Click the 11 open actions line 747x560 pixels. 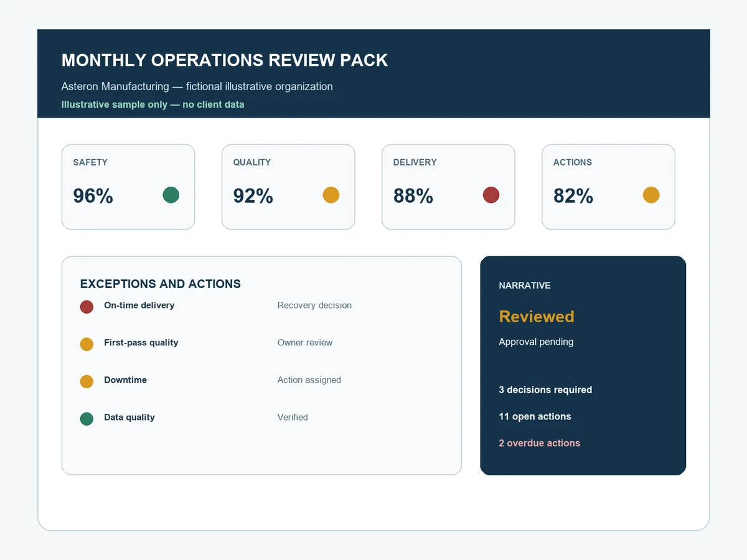click(x=535, y=417)
